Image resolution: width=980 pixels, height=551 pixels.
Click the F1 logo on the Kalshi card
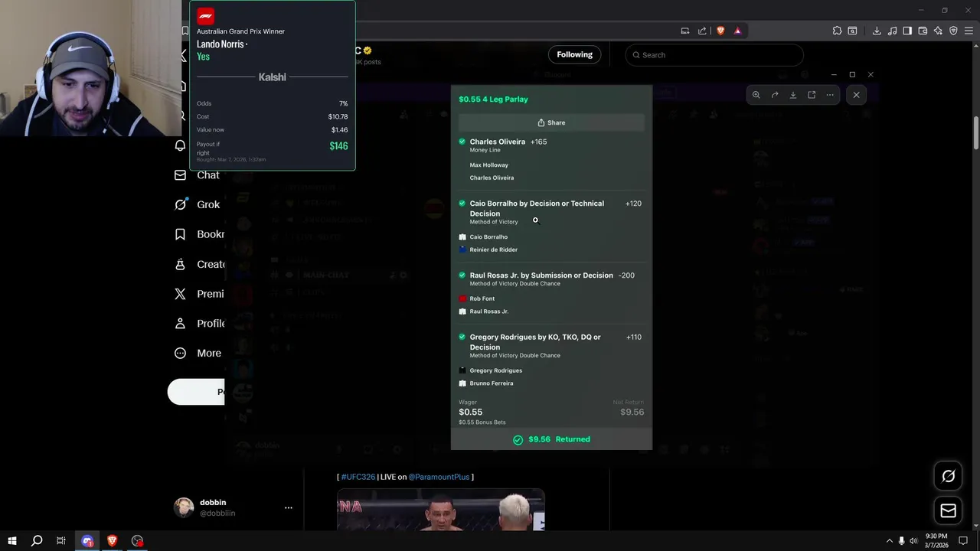tap(206, 16)
